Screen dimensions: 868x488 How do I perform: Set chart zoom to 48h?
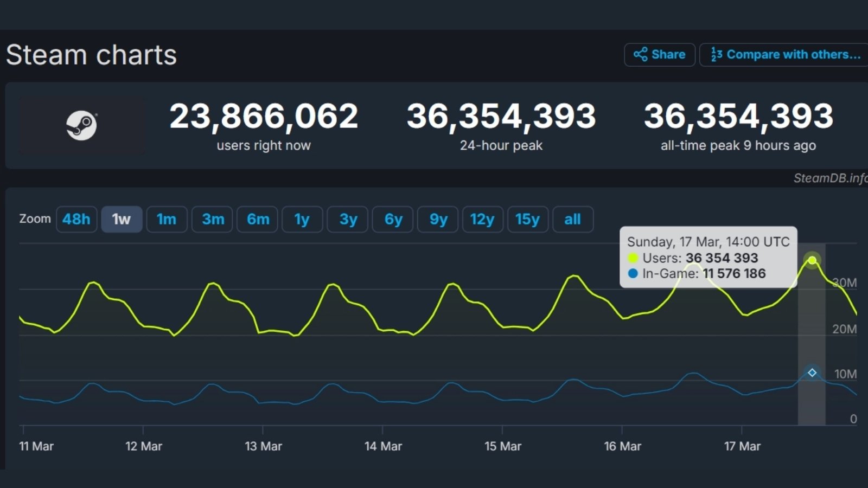pos(76,219)
